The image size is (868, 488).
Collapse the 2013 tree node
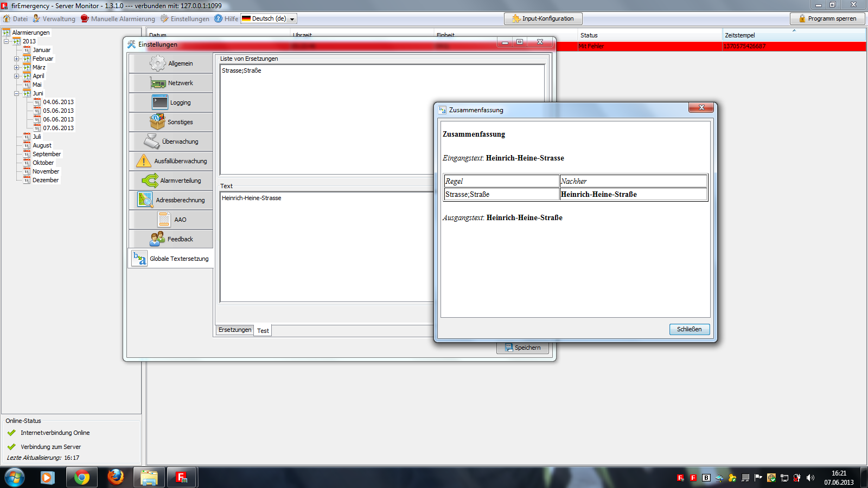click(7, 41)
